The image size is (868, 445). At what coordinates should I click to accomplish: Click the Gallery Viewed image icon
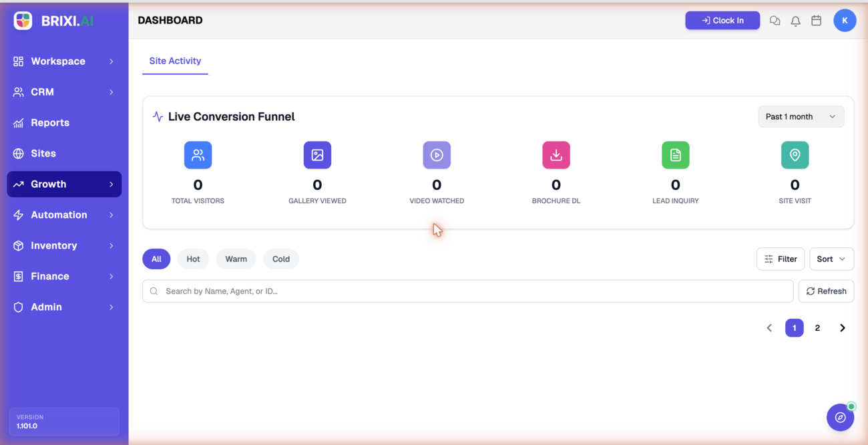(317, 155)
